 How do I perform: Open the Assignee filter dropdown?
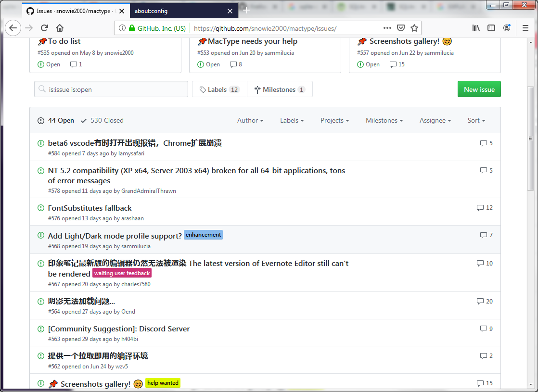click(x=435, y=120)
